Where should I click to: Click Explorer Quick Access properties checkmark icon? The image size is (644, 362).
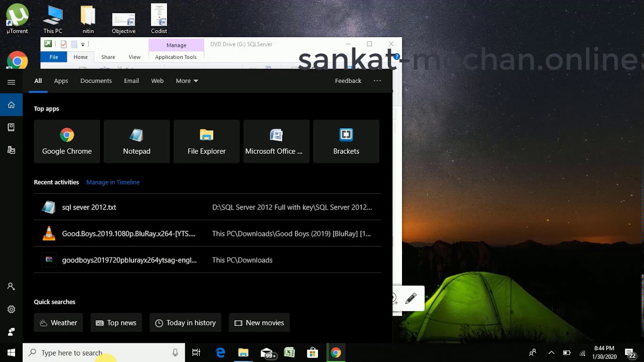click(63, 45)
